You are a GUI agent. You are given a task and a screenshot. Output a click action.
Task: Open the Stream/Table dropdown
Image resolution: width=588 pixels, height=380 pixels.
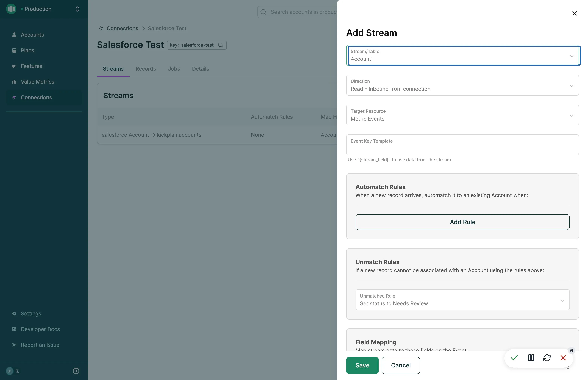coord(462,55)
